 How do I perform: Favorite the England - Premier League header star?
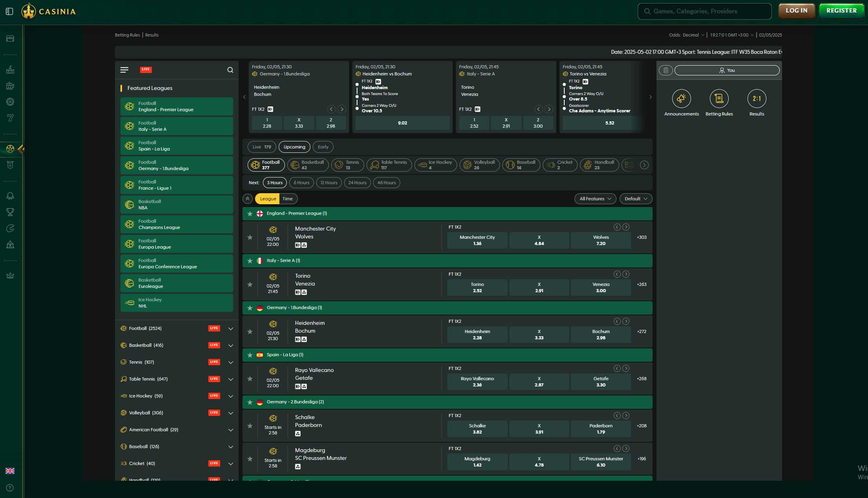(x=250, y=214)
